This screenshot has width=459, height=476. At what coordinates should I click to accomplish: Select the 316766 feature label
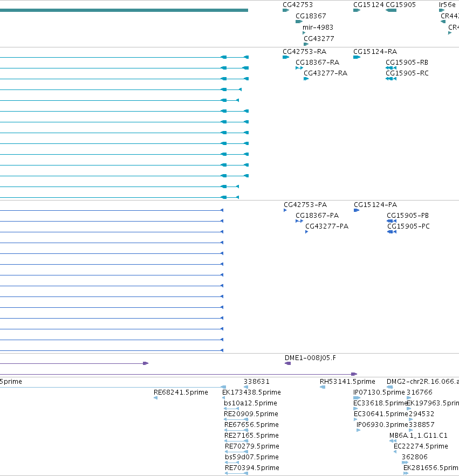point(419,392)
